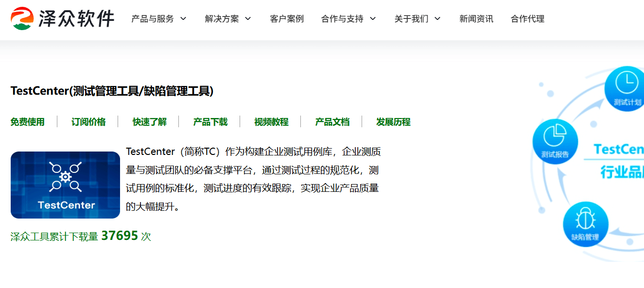This screenshot has height=288, width=644.
Task: Expand the 产品与服务 dropdown chevron
Action: pos(183,19)
